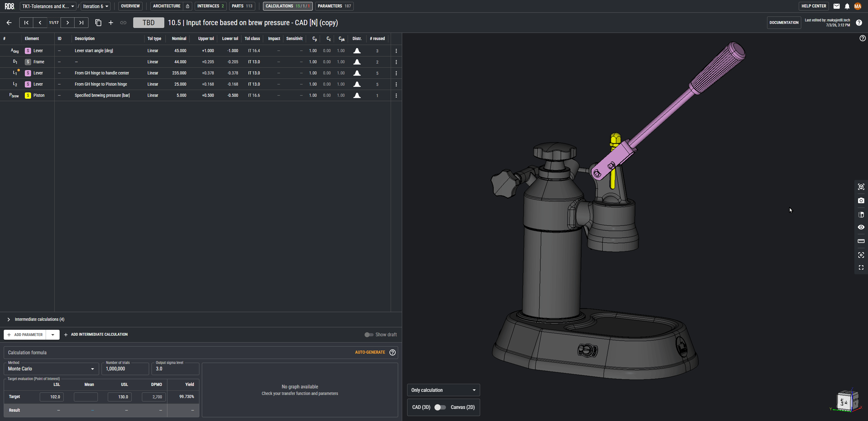Open notifications bell
The width and height of the screenshot is (868, 421).
[847, 6]
